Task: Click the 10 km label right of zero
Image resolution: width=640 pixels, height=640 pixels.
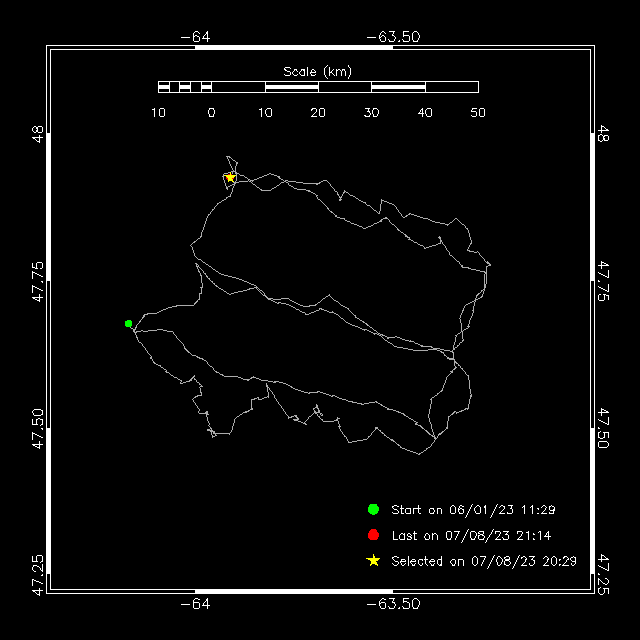Action: pyautogui.click(x=265, y=113)
